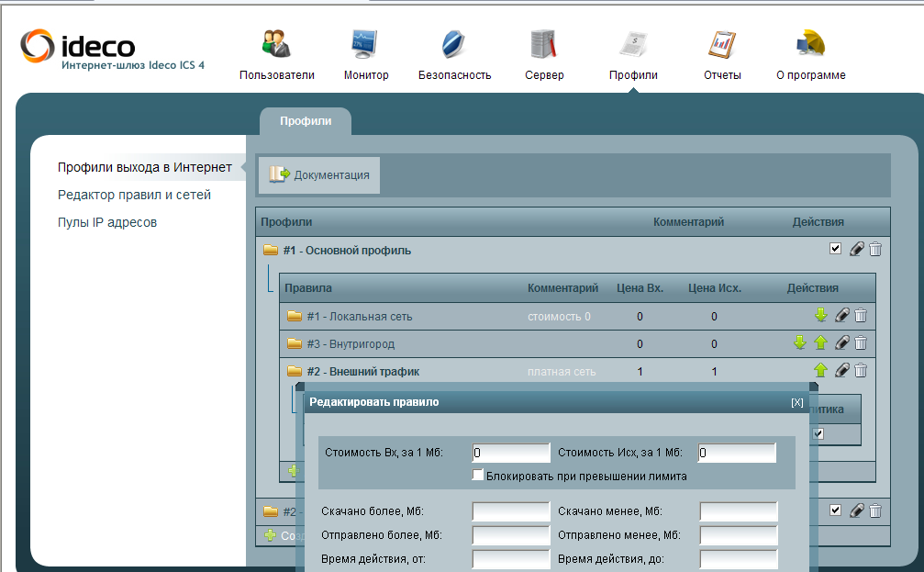Toggle the second profile enabled checkbox
This screenshot has width=924, height=572.
click(835, 510)
